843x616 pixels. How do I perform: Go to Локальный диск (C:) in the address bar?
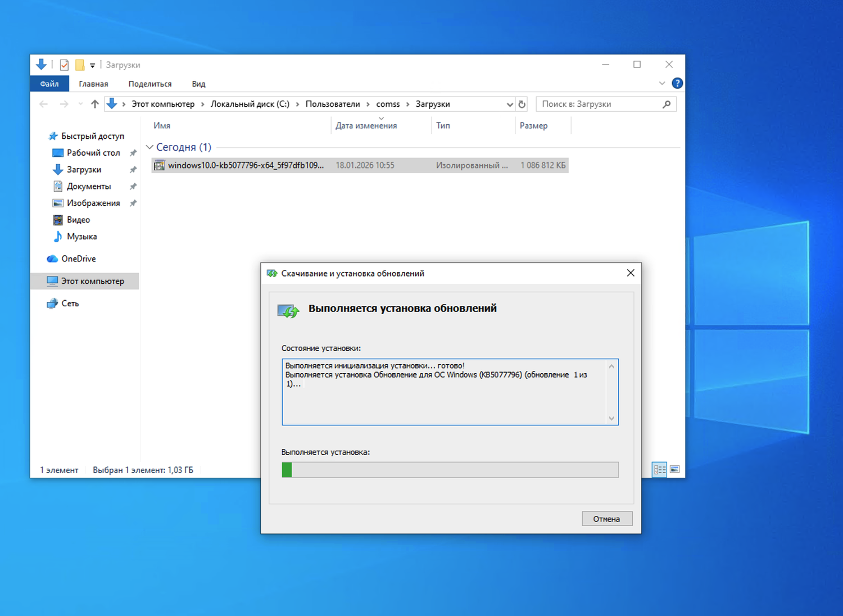[x=250, y=104]
